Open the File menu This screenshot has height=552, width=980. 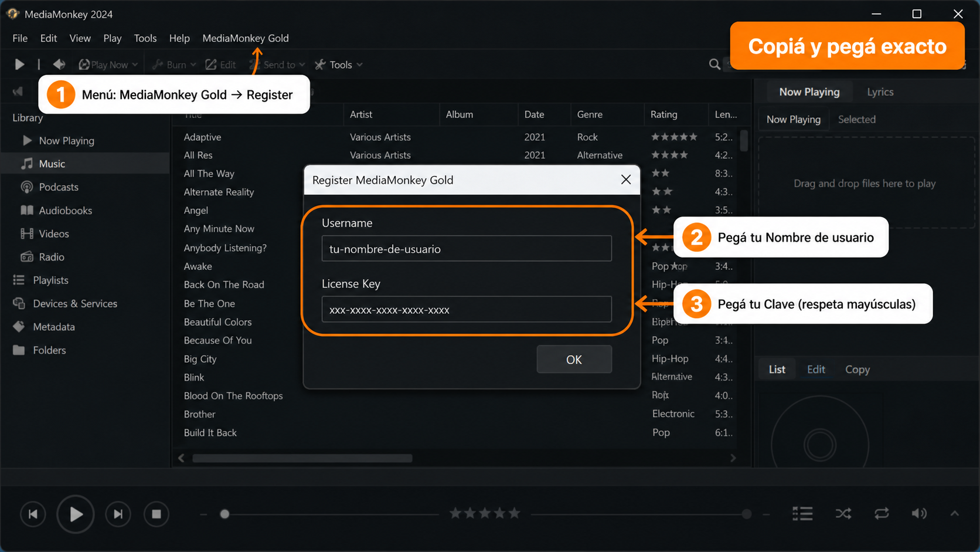pyautogui.click(x=20, y=38)
